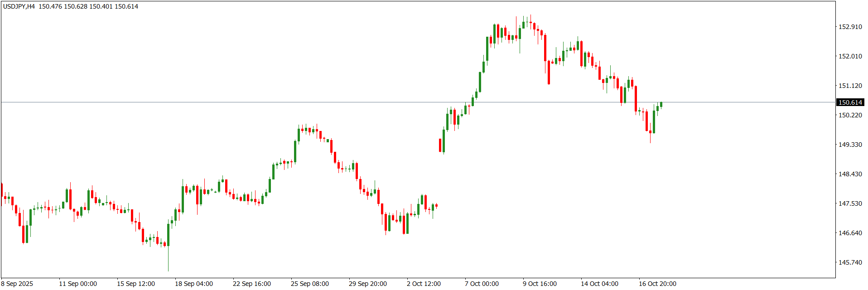Image resolution: width=868 pixels, height=290 pixels.
Task: Click the 18 Sep 04:00 time label
Action: click(194, 284)
